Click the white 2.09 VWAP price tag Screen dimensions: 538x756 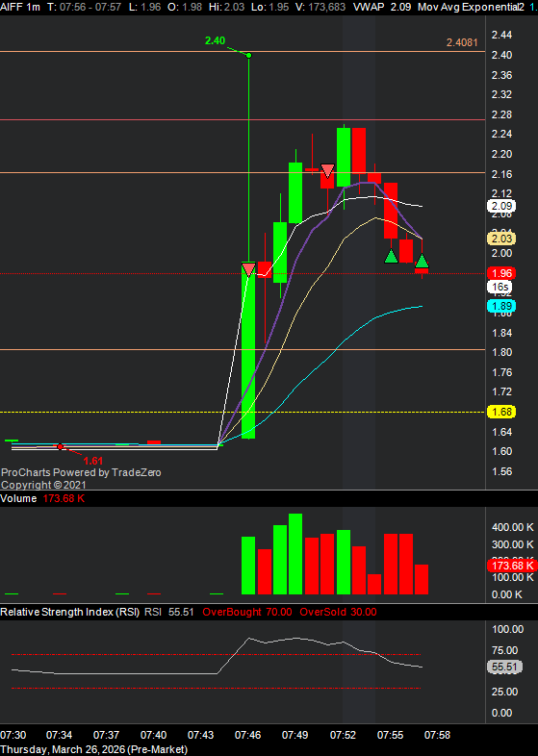pyautogui.click(x=501, y=207)
